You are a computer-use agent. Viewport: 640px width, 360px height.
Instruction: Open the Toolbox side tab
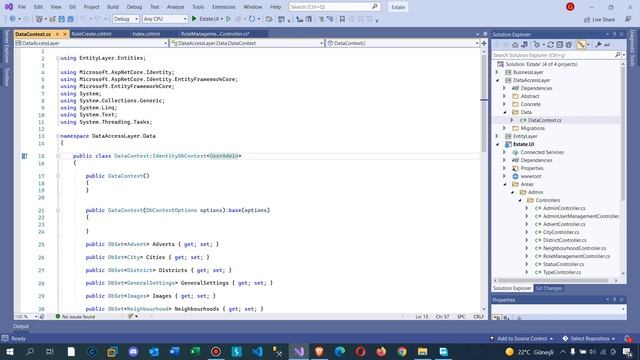(x=7, y=76)
